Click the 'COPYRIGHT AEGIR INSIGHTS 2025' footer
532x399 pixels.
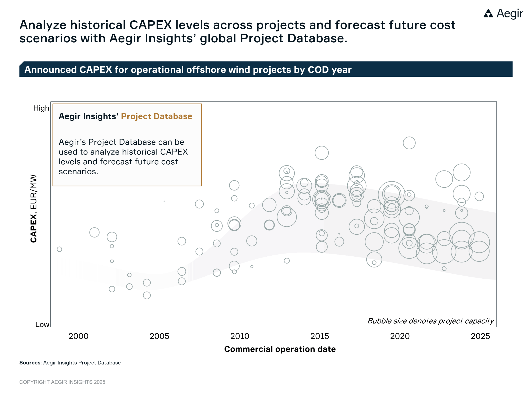coord(62,382)
